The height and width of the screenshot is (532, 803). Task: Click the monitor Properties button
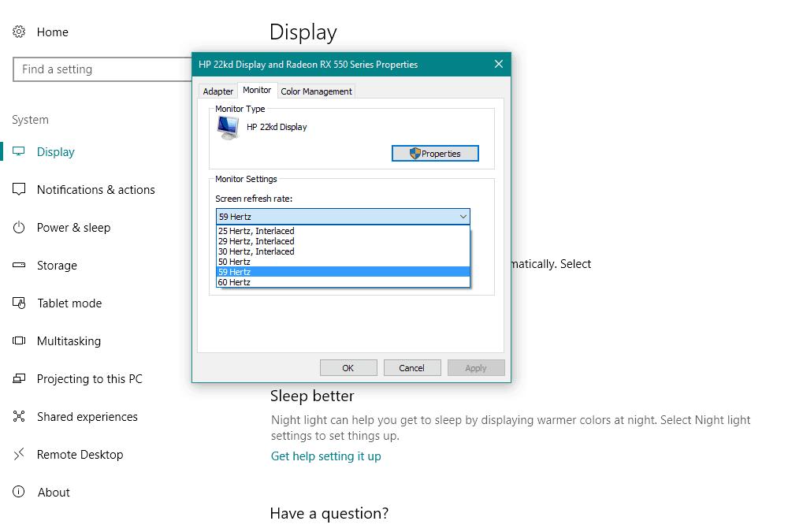tap(435, 153)
